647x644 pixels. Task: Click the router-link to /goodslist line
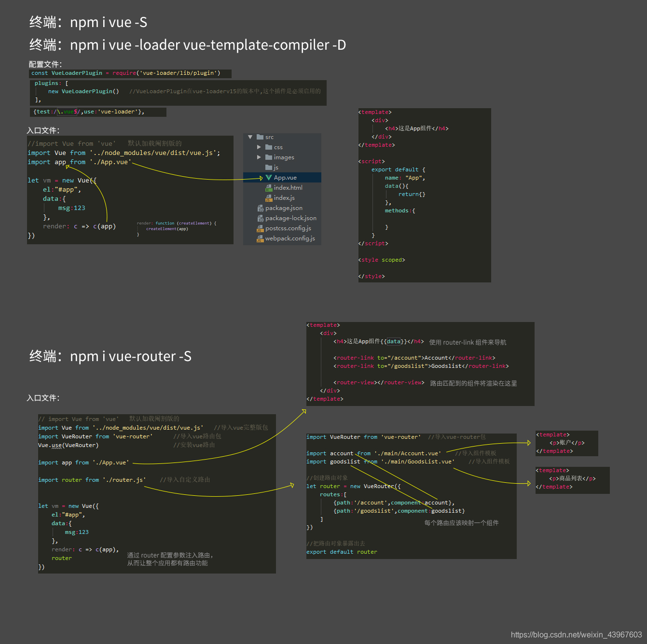tap(421, 366)
